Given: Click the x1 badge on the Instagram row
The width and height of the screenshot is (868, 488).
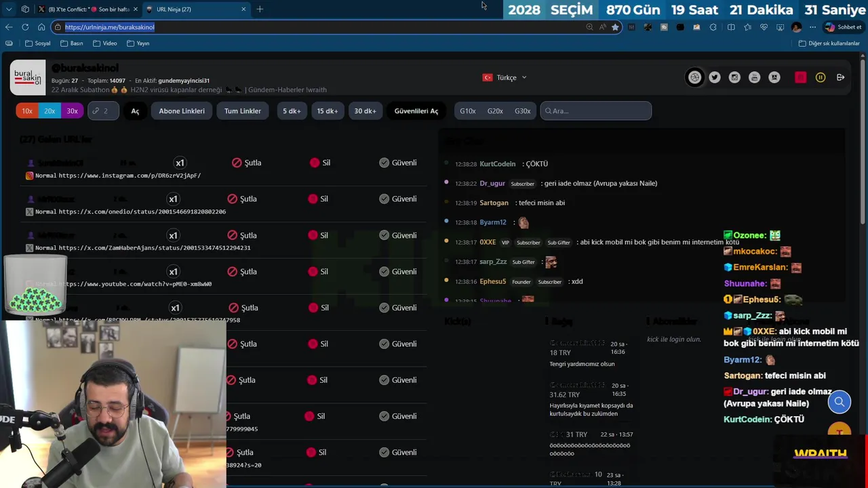Looking at the screenshot, I should pos(180,163).
